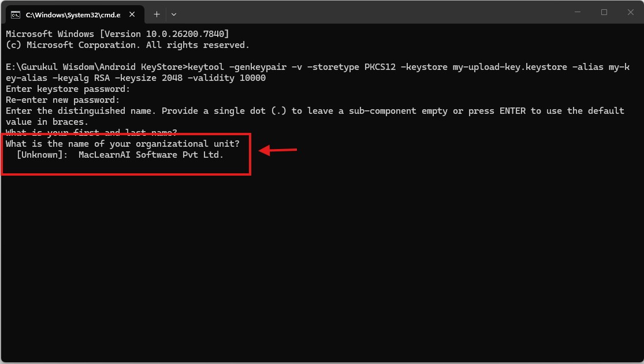Expand the new tab profile dropdown chevron
The height and width of the screenshot is (364, 644).
174,14
